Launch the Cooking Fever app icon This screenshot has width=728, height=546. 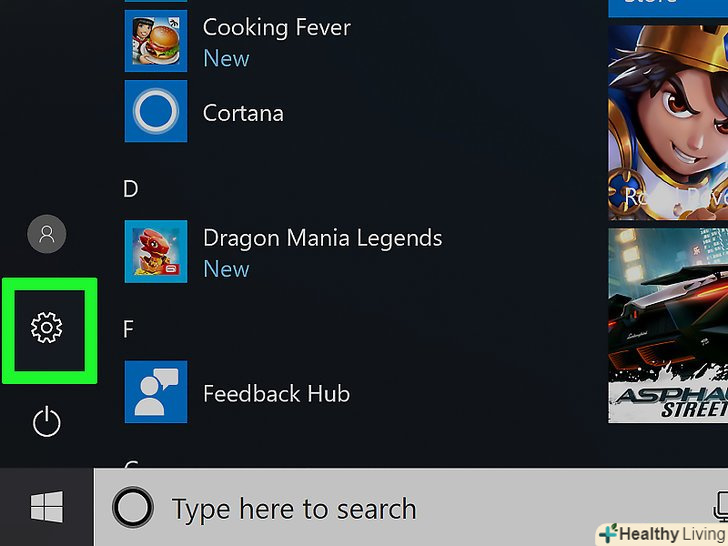coord(156,41)
